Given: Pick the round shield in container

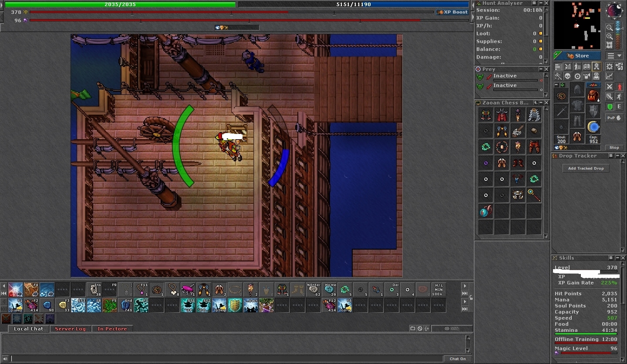Looking at the screenshot, I should click(x=502, y=147).
